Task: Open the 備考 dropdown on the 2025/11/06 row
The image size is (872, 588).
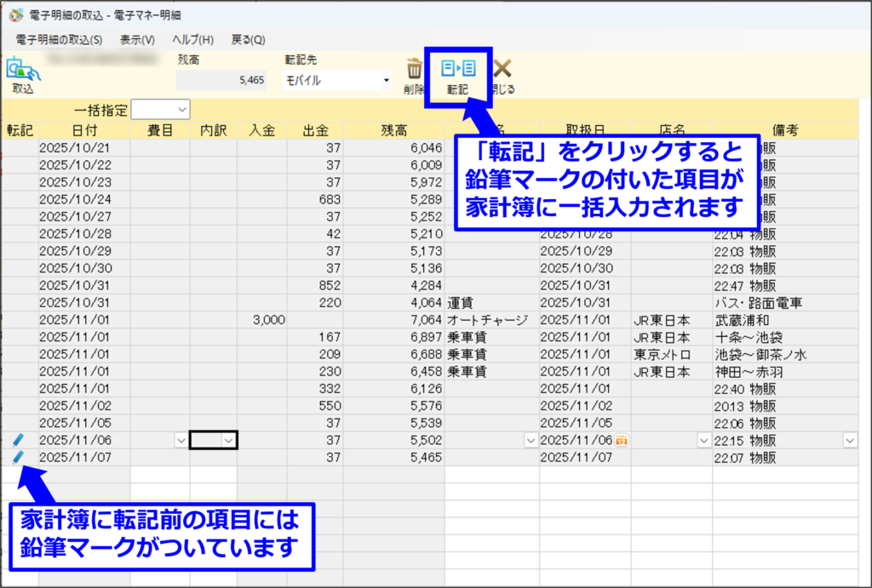Action: [x=849, y=440]
